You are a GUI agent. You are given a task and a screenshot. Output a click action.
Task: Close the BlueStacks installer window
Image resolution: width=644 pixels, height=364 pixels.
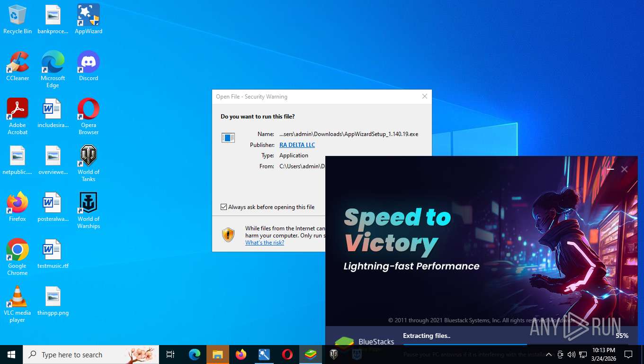625,169
